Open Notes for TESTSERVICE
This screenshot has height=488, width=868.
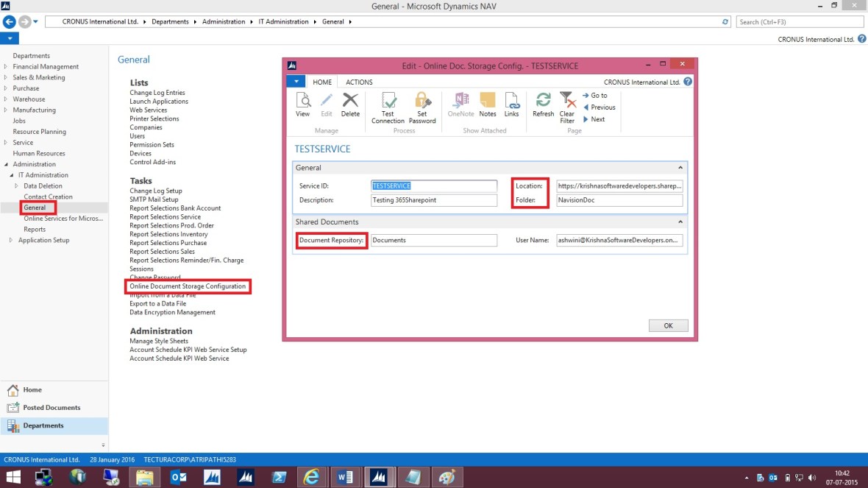pyautogui.click(x=487, y=107)
